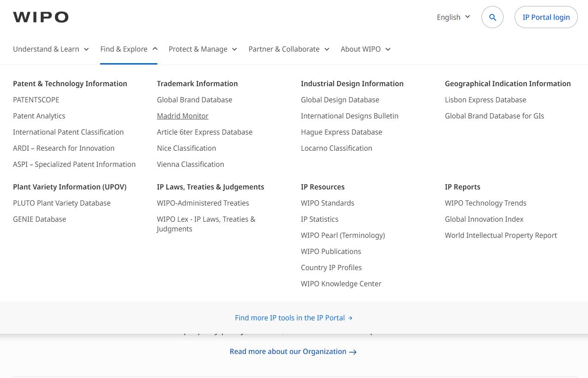Click the WIPO logo
Viewport: 588px width, 378px height.
(x=41, y=18)
